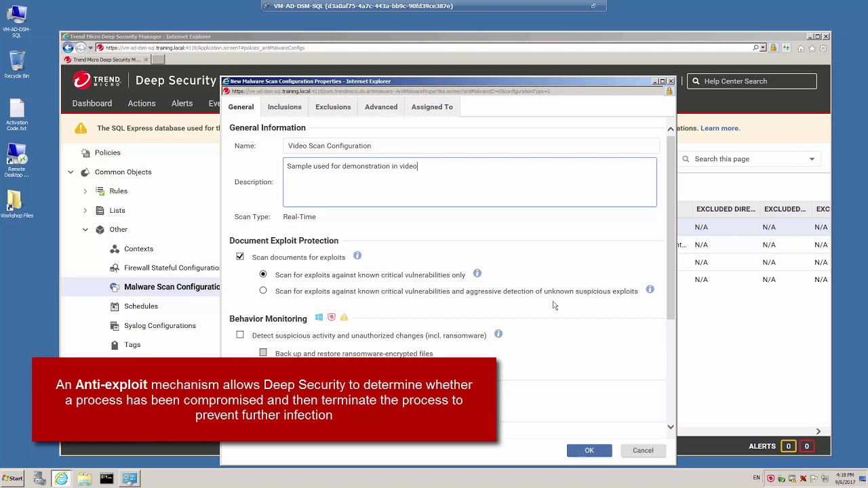Enable Detect suspicious activity and unauthorized changes

[240, 335]
